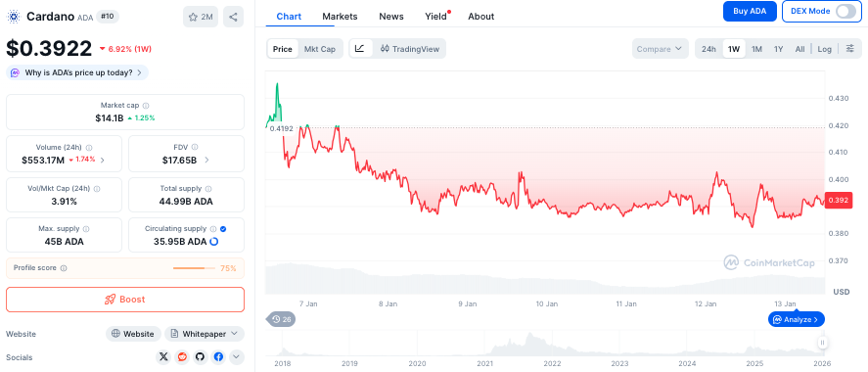Open the share icon button
Viewport: 868px width, 372px height.
coord(233,17)
